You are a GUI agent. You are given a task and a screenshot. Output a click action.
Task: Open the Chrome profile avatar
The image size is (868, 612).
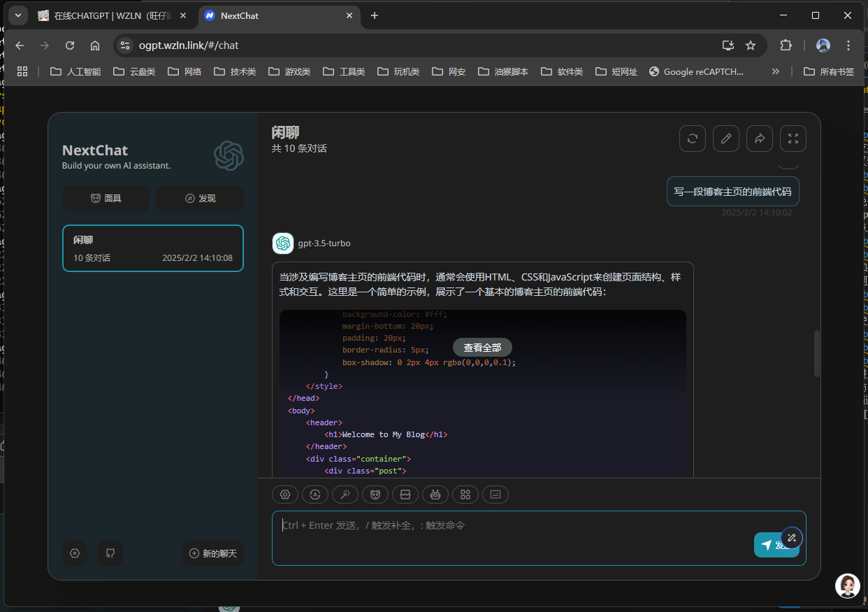pyautogui.click(x=823, y=45)
